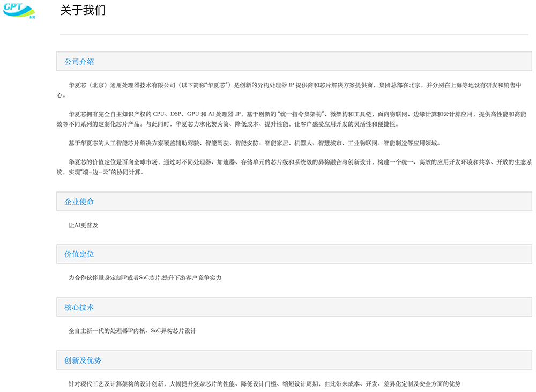
Task: Click the horizontal divider below the title
Action: (x=294, y=35)
